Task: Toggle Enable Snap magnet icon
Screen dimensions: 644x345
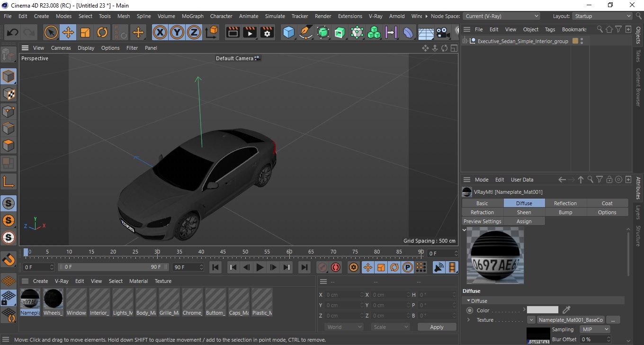Action: [9, 259]
